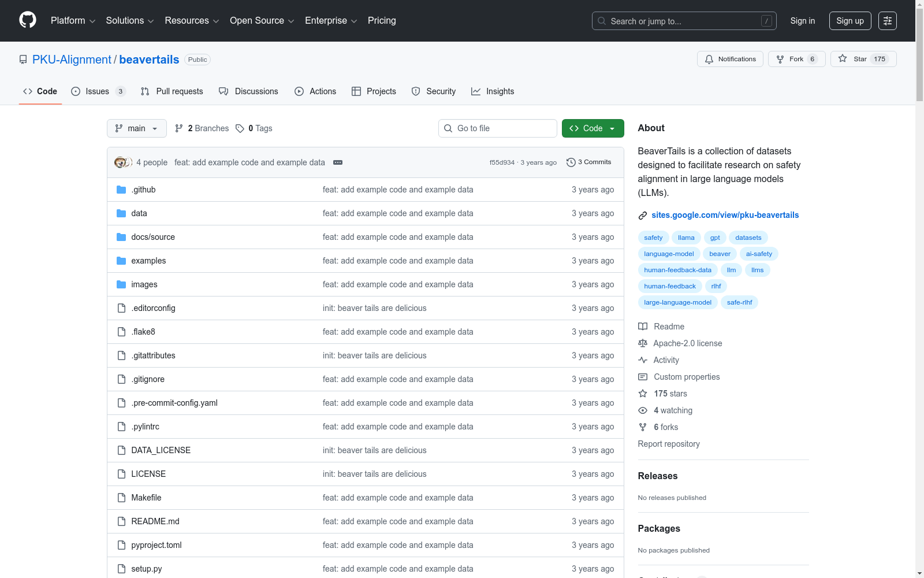Open the PKU-Alignment organization link

tap(72, 60)
